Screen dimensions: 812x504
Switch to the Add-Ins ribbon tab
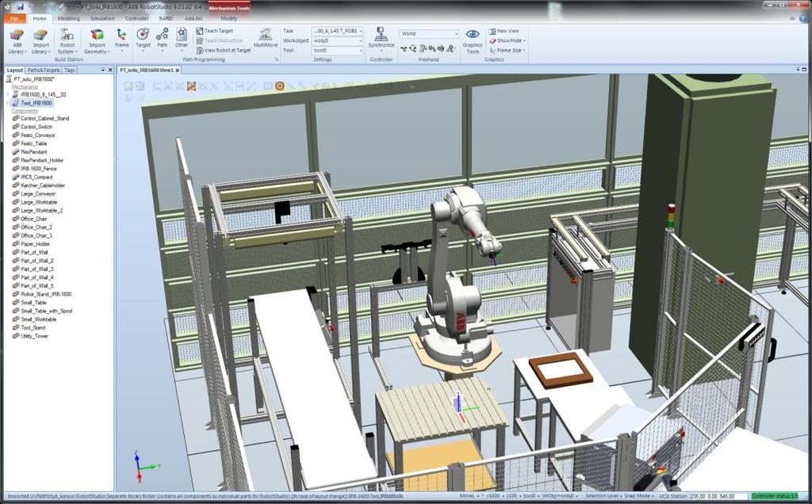coord(193,19)
